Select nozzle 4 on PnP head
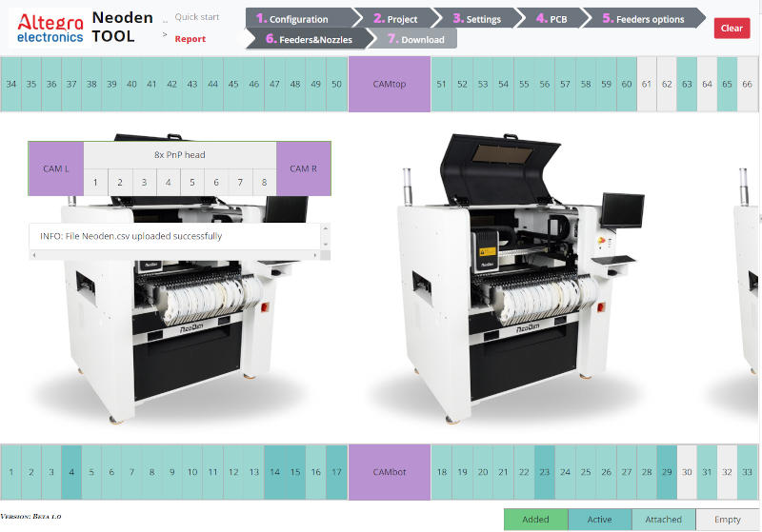This screenshot has height=532, width=762. (168, 183)
